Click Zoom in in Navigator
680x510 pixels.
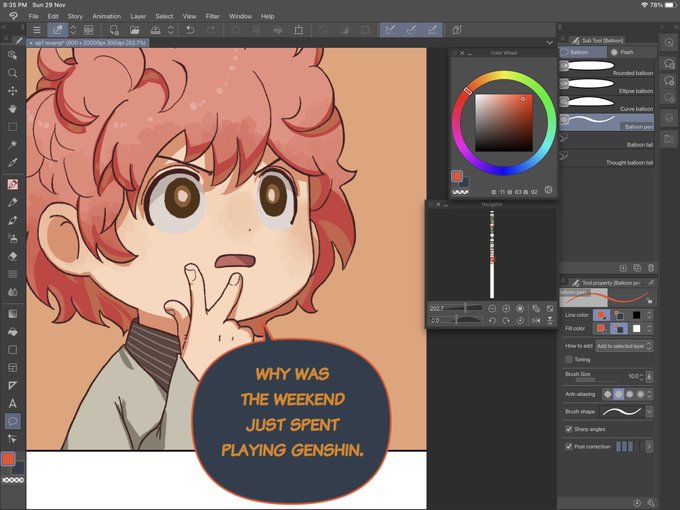tap(506, 308)
